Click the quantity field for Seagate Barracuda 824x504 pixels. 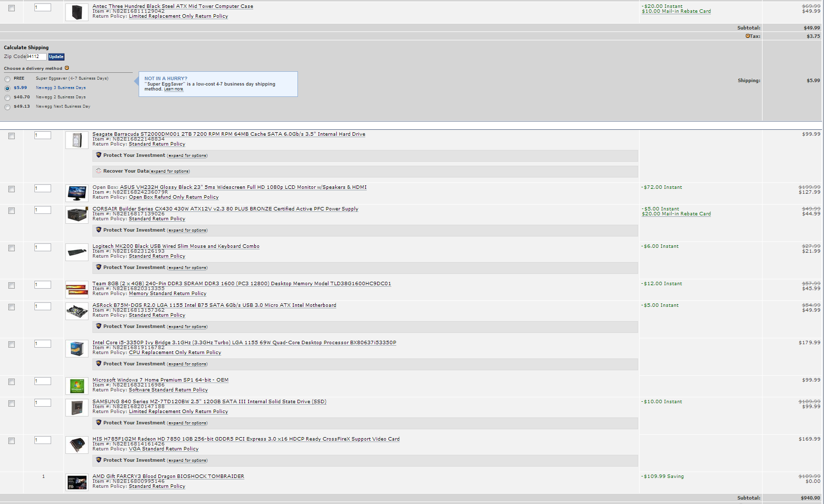tap(43, 135)
